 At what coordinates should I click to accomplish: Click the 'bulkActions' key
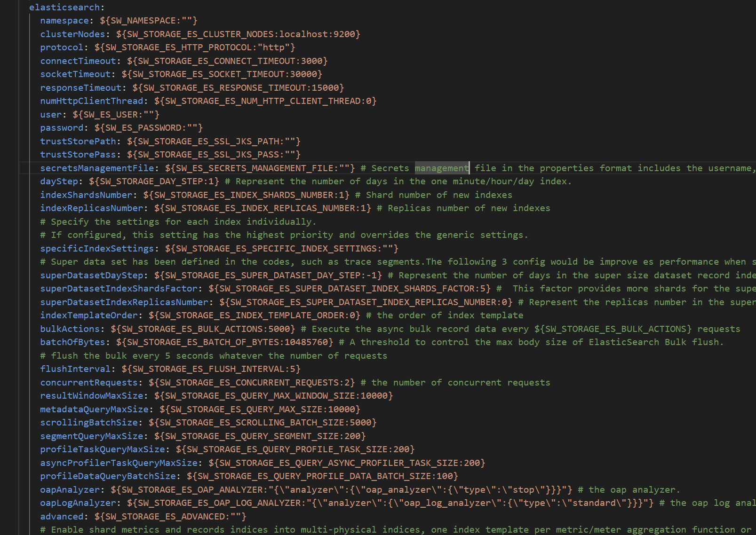pyautogui.click(x=70, y=329)
